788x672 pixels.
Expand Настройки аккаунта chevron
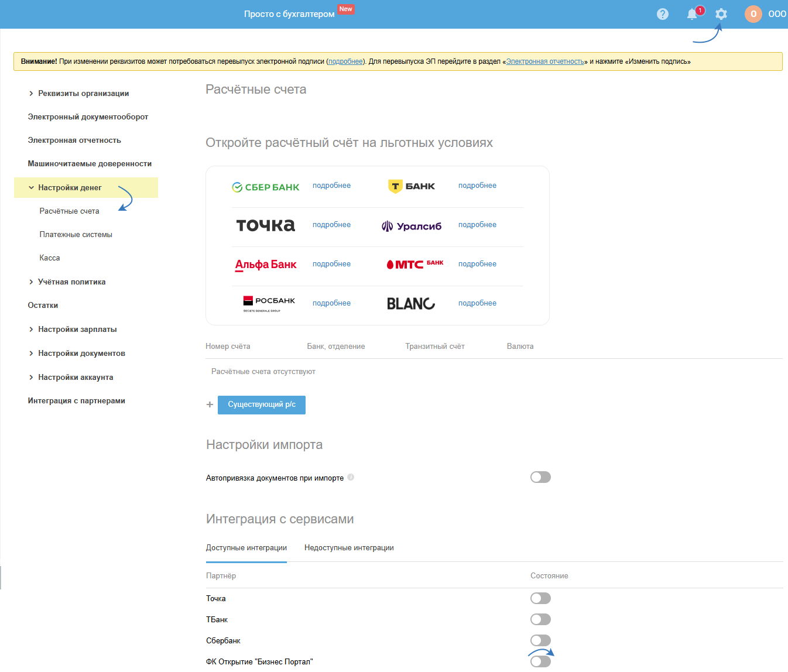point(31,378)
